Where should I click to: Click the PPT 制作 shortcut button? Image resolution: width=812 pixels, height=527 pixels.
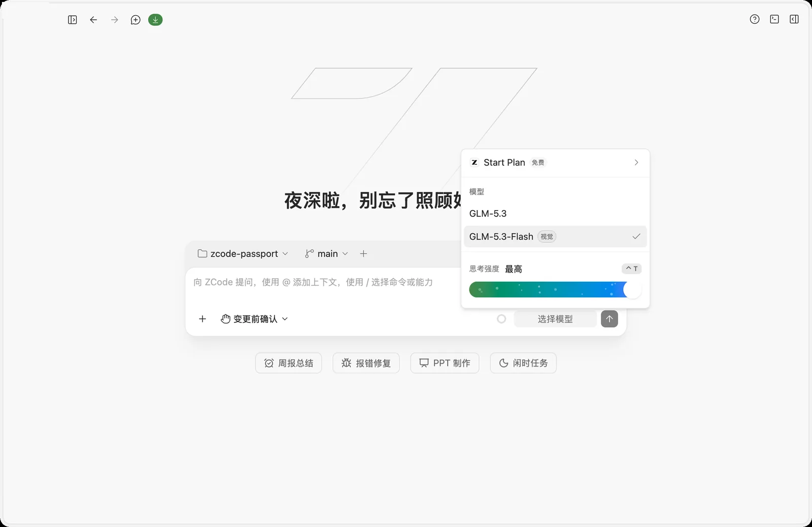point(445,363)
